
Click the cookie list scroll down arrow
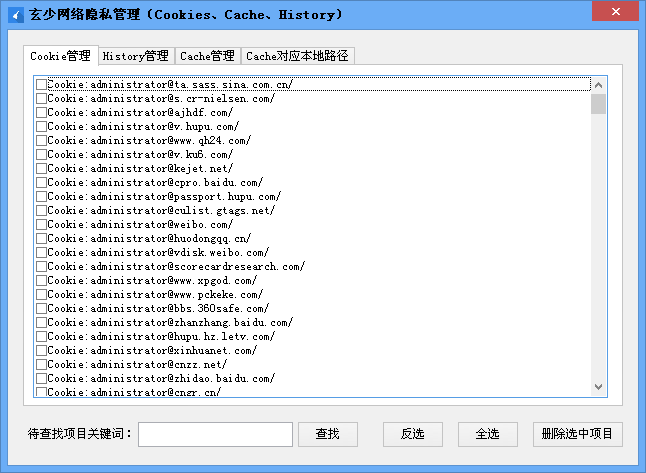599,387
